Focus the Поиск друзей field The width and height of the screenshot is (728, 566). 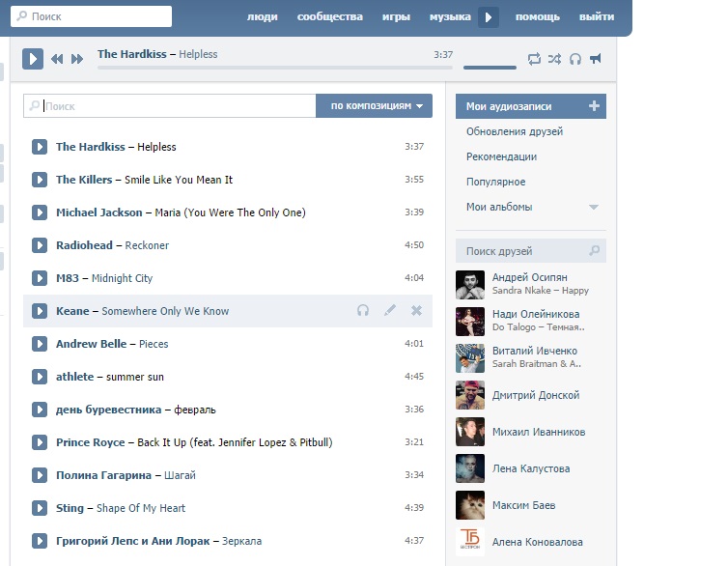click(x=531, y=251)
